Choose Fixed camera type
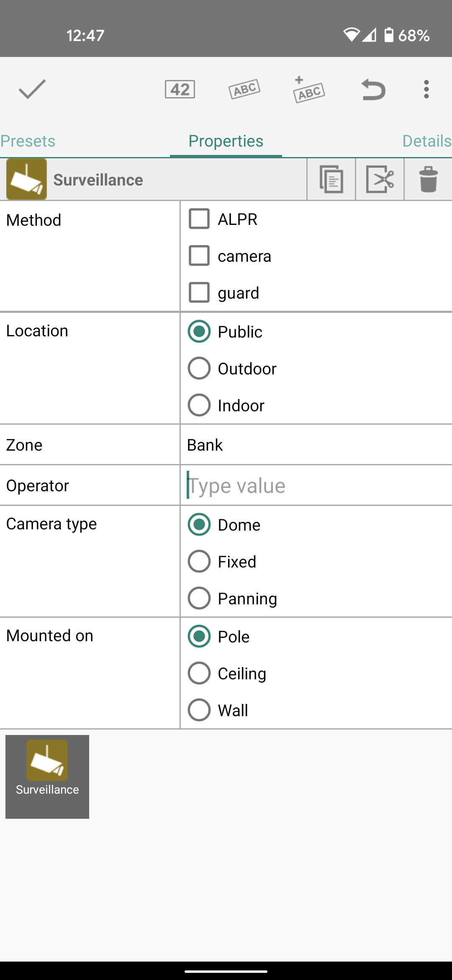The image size is (452, 980). pyautogui.click(x=199, y=562)
